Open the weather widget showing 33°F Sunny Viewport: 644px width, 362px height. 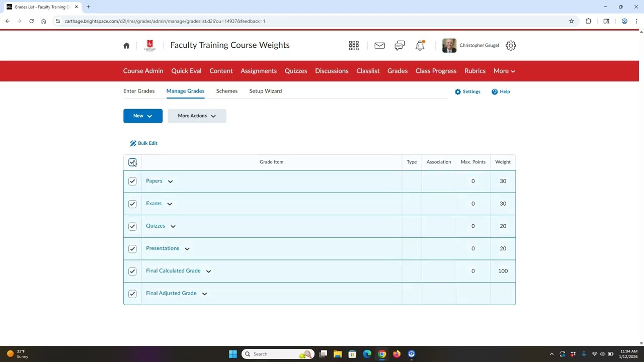click(17, 354)
